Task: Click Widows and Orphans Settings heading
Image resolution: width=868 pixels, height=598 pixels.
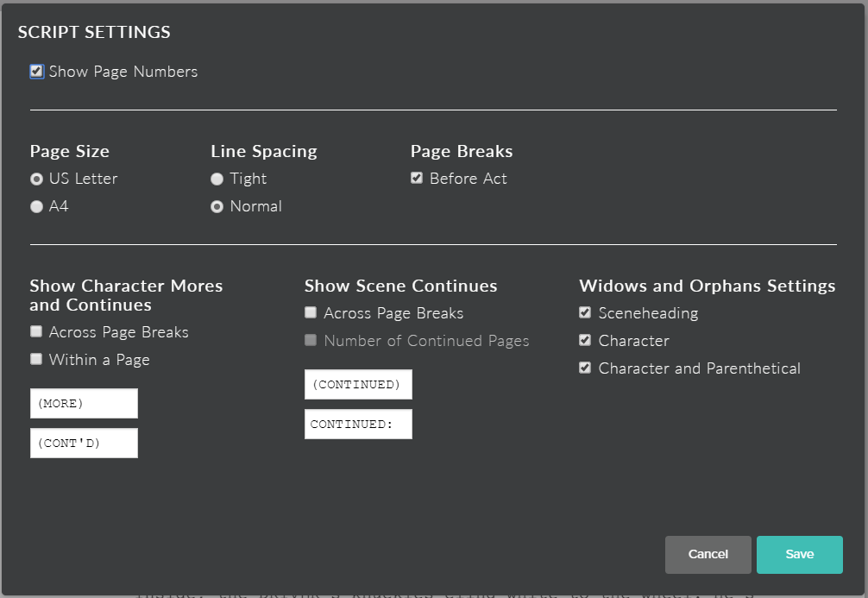Action: (x=708, y=286)
